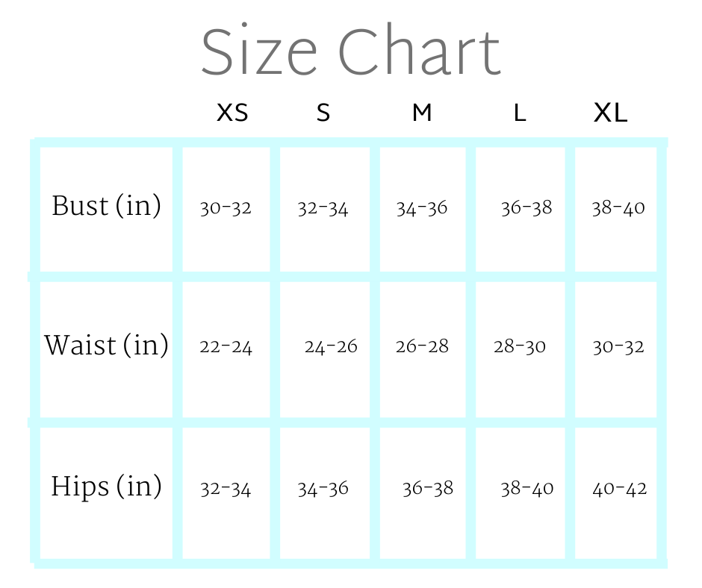Select the XS waist value 22-24

coord(226,347)
